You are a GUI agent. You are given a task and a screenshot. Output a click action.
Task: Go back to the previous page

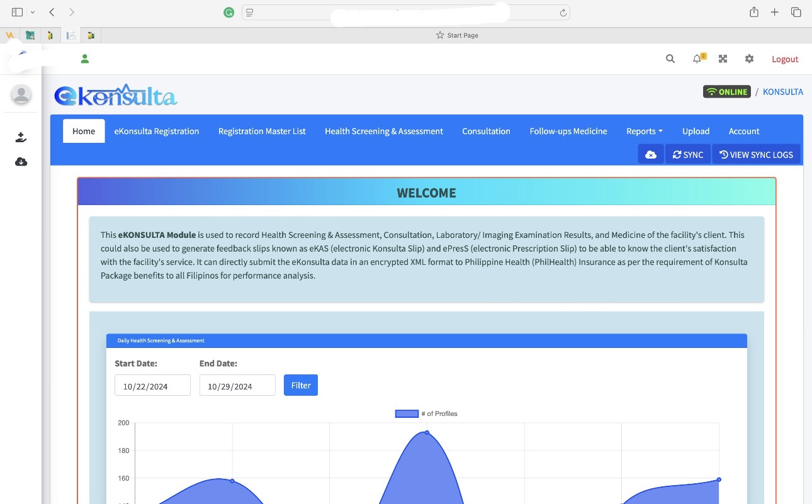(52, 12)
